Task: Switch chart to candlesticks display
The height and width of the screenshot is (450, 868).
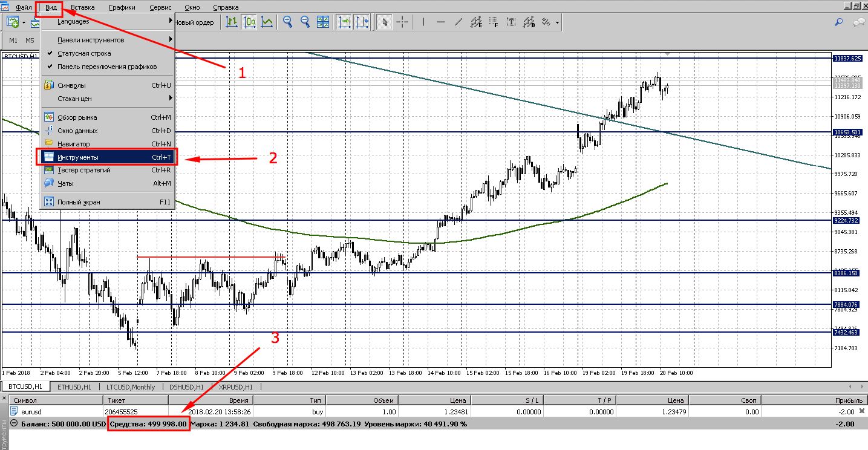Action: point(249,22)
